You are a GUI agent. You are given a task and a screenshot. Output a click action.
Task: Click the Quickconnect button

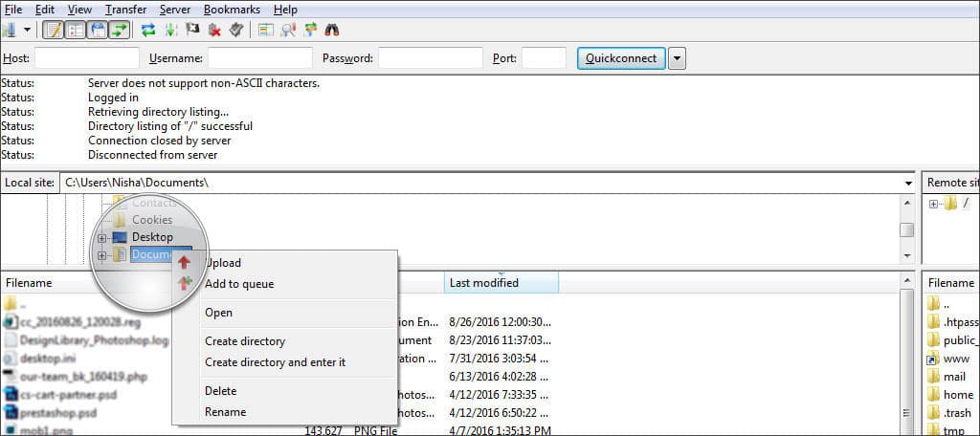(621, 58)
